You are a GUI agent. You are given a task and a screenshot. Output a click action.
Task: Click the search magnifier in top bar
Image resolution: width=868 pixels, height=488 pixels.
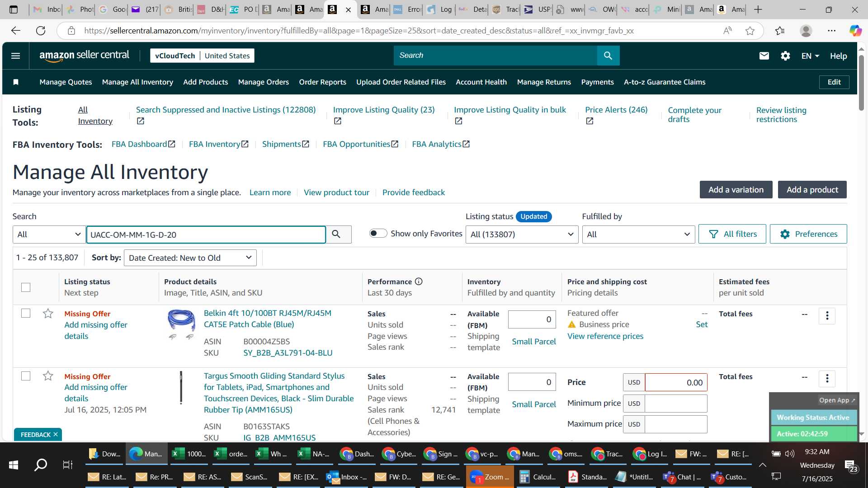608,56
